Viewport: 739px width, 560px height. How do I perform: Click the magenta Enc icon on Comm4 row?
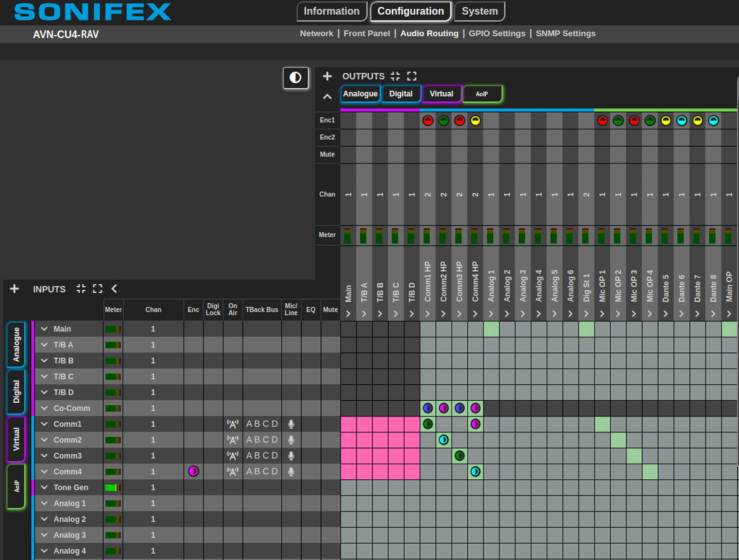[193, 472]
